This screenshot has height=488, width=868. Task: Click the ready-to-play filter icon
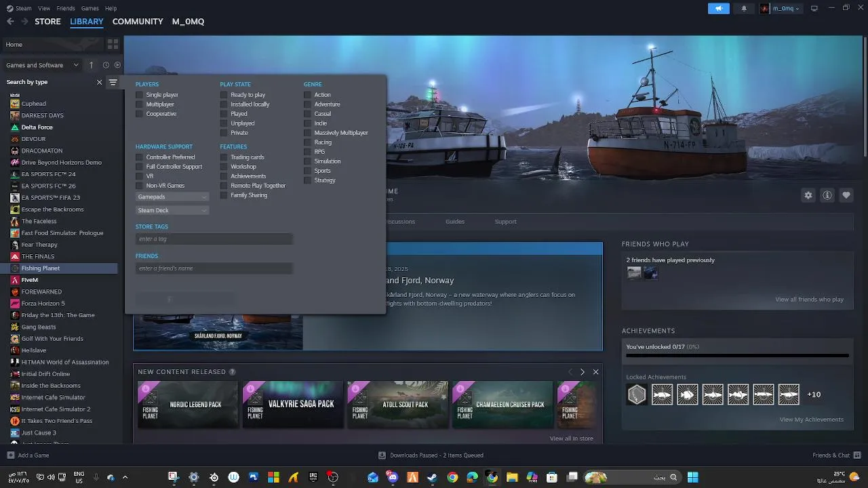[117, 65]
